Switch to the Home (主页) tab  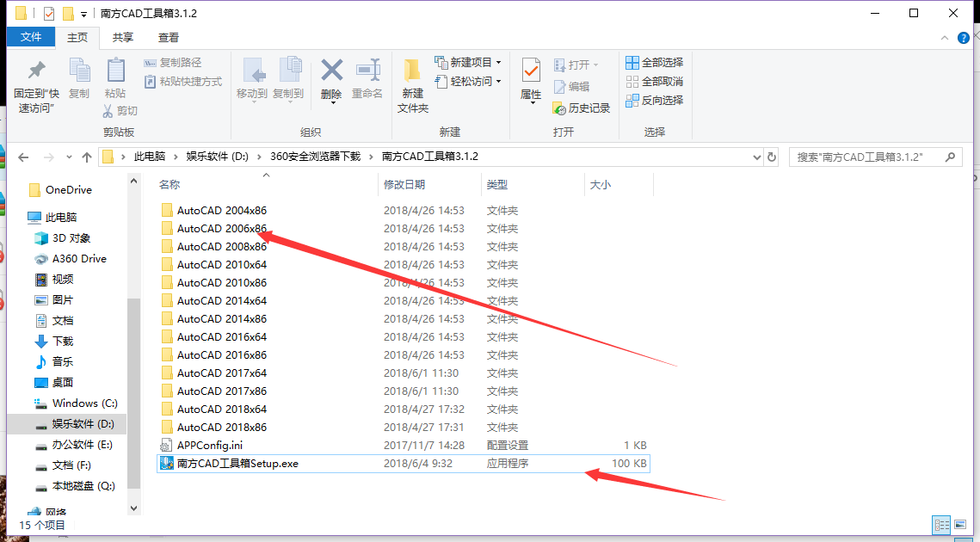pyautogui.click(x=77, y=38)
